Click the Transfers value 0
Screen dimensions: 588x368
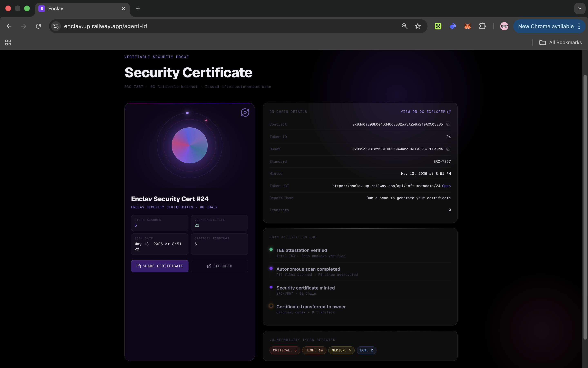450,210
